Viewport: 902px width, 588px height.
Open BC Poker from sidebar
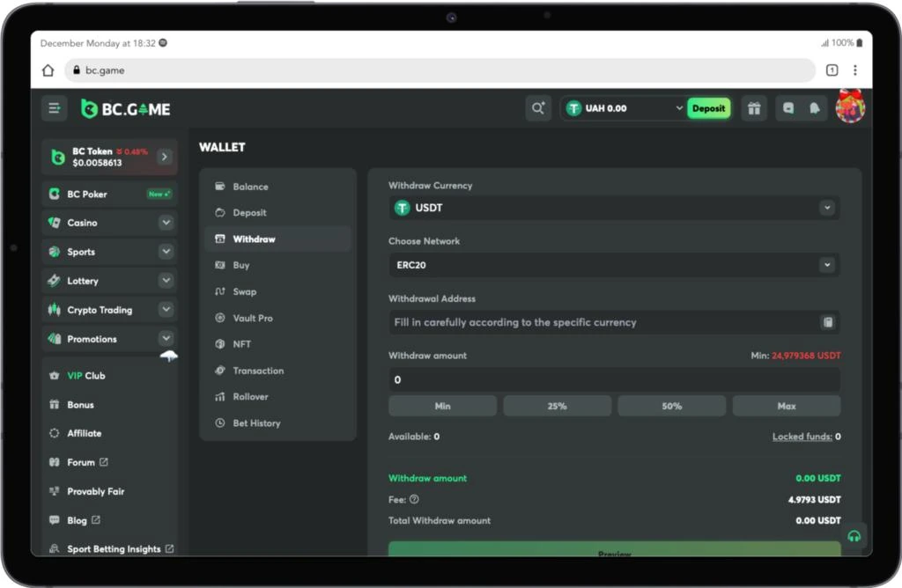click(109, 195)
